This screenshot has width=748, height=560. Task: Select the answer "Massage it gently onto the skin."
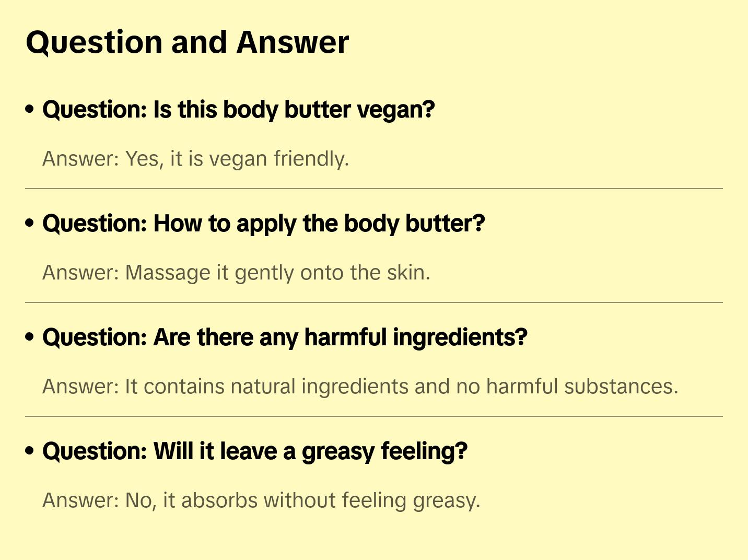pyautogui.click(x=236, y=273)
